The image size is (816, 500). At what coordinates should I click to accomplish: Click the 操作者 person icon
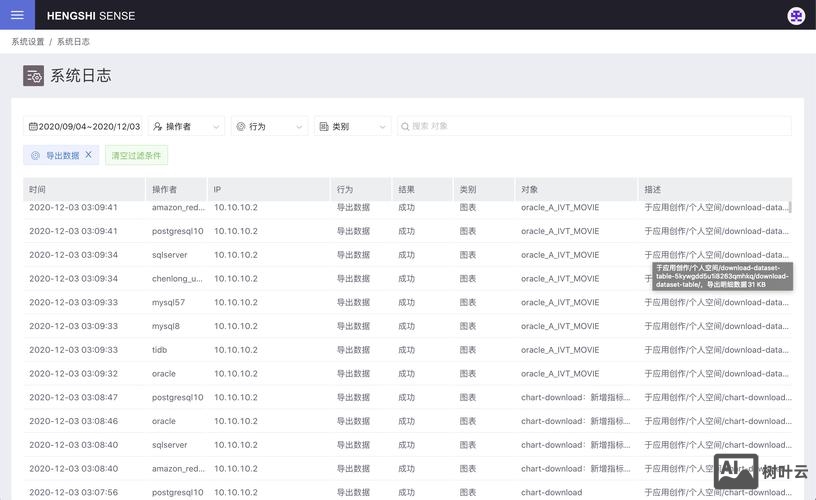tap(158, 127)
